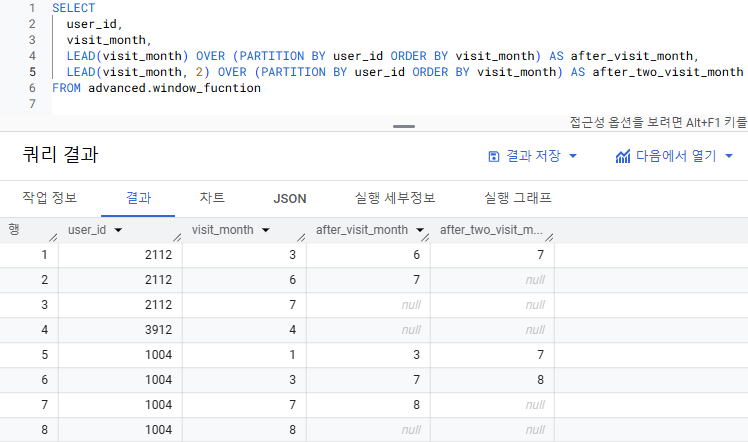Open the 다음에서 열기 dropdown arrow
The width and height of the screenshot is (748, 442).
(x=729, y=156)
